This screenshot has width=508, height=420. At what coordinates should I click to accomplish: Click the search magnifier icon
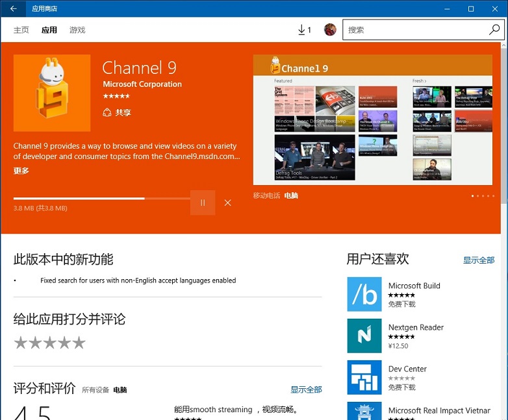(494, 30)
